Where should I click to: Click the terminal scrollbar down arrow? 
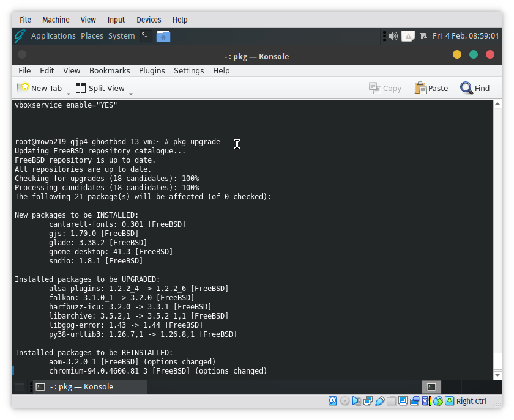pos(497,375)
